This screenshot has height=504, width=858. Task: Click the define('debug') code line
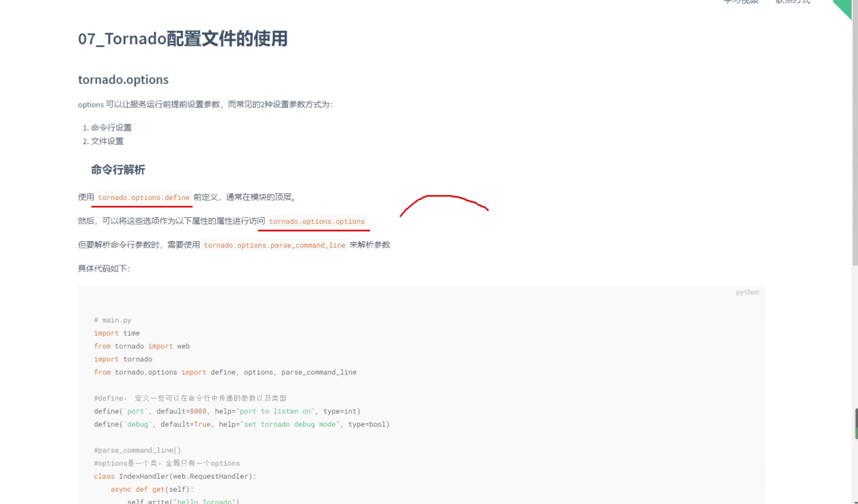[241, 424]
